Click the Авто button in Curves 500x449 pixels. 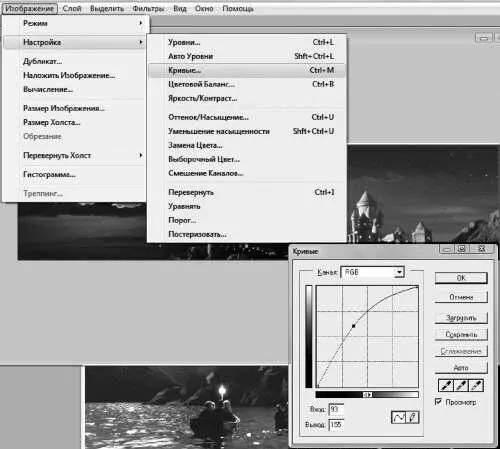pos(461,368)
